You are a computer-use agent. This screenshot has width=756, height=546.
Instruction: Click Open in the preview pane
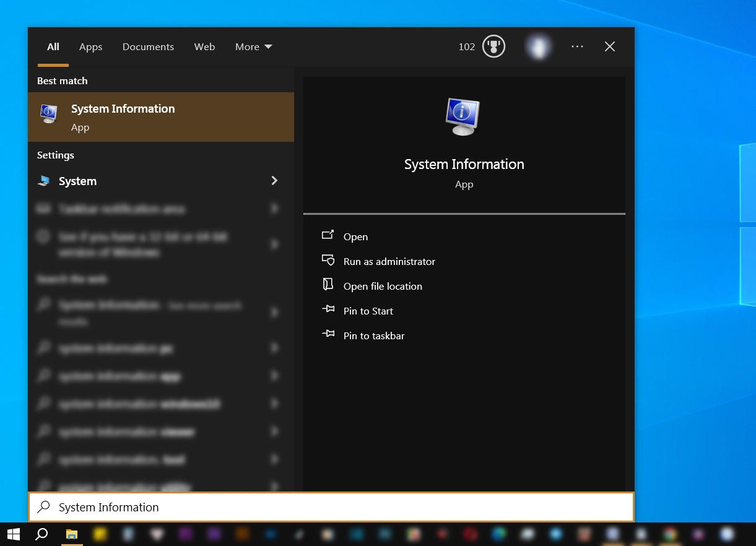coord(355,237)
